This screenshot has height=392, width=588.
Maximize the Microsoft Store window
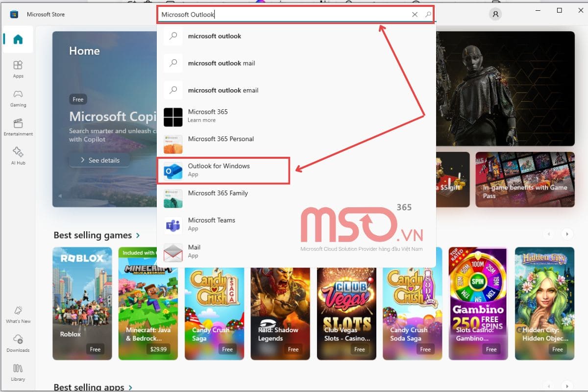click(x=560, y=10)
